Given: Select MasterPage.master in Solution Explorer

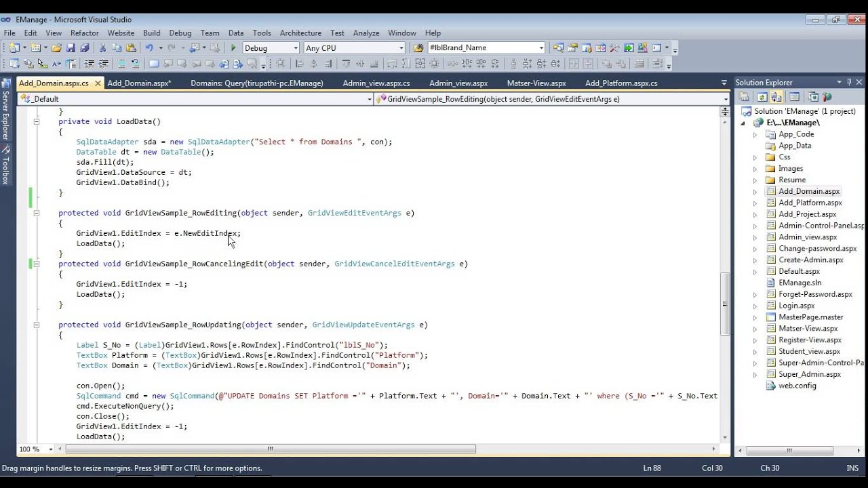Looking at the screenshot, I should [x=811, y=317].
